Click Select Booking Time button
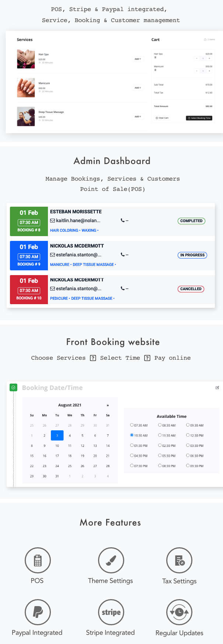The height and width of the screenshot is (644, 223). point(199,118)
